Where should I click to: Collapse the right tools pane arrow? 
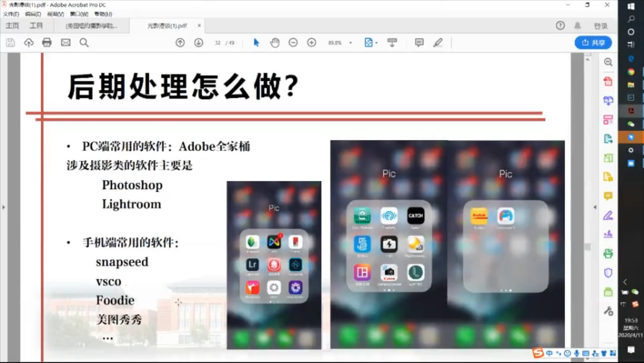[x=595, y=207]
